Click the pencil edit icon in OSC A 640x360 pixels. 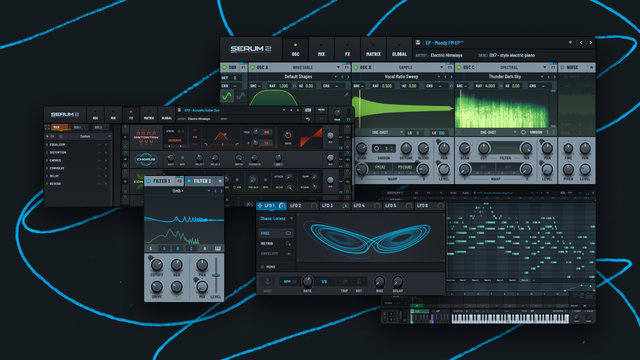346,95
